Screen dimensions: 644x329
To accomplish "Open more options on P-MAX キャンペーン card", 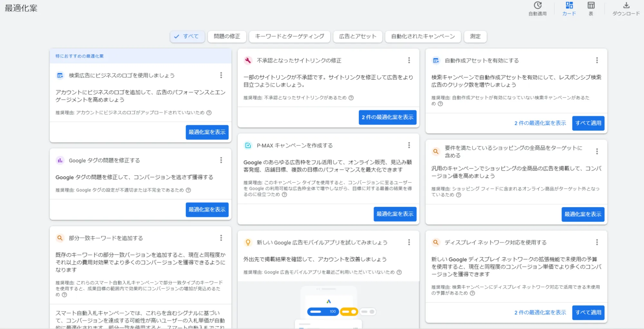I will pos(409,145).
